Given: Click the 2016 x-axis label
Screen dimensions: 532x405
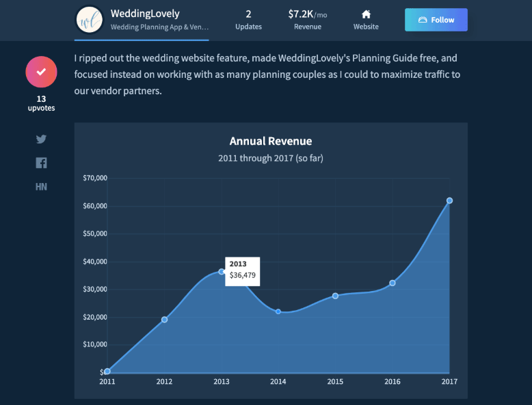Looking at the screenshot, I should point(393,382).
